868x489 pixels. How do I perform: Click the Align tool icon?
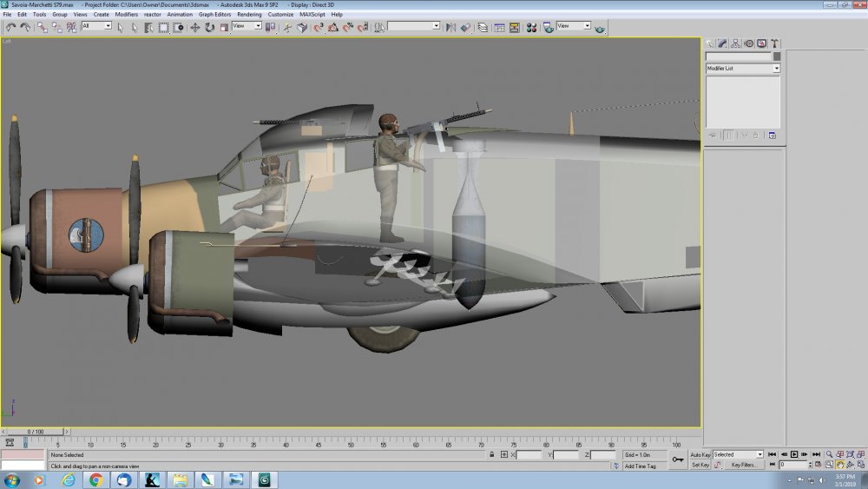465,27
